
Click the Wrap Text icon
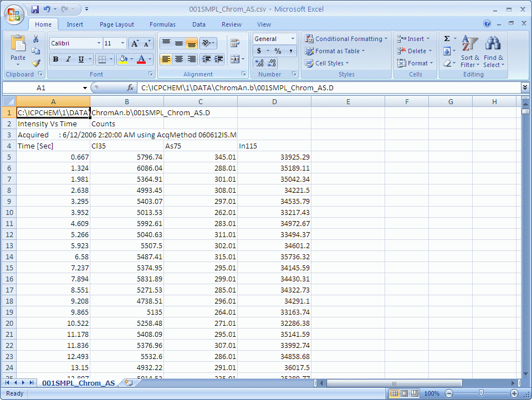(235, 43)
